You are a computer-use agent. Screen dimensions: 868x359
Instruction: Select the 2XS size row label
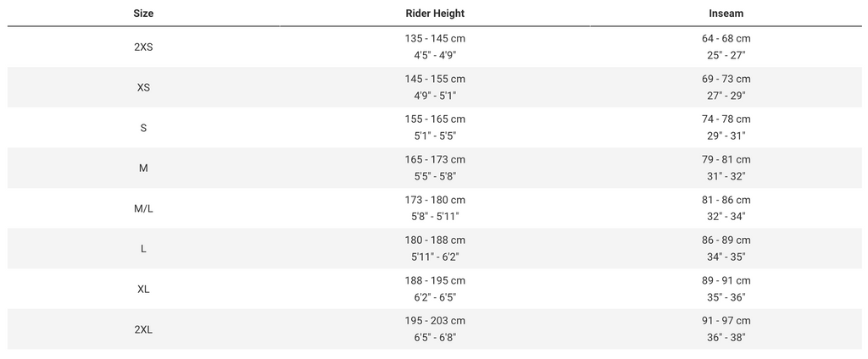click(x=143, y=47)
